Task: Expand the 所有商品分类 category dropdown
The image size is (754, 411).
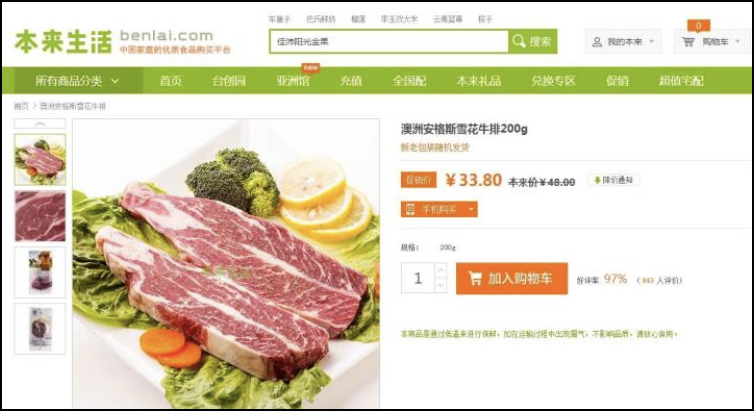Action: click(77, 80)
